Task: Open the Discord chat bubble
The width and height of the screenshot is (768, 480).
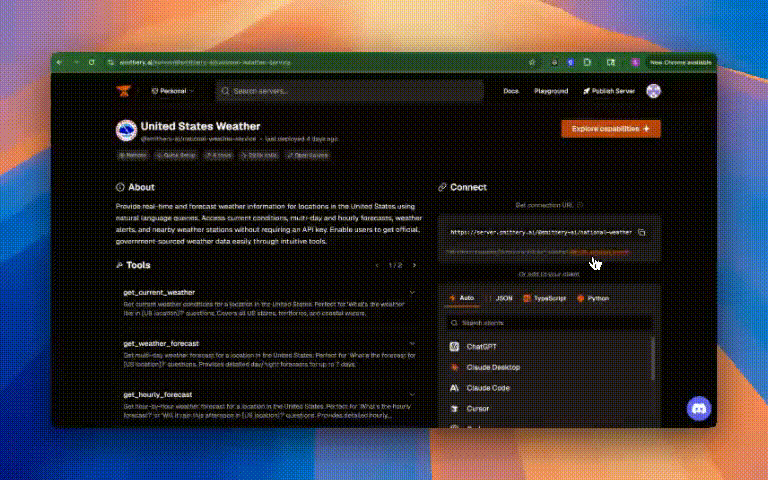Action: tap(699, 408)
